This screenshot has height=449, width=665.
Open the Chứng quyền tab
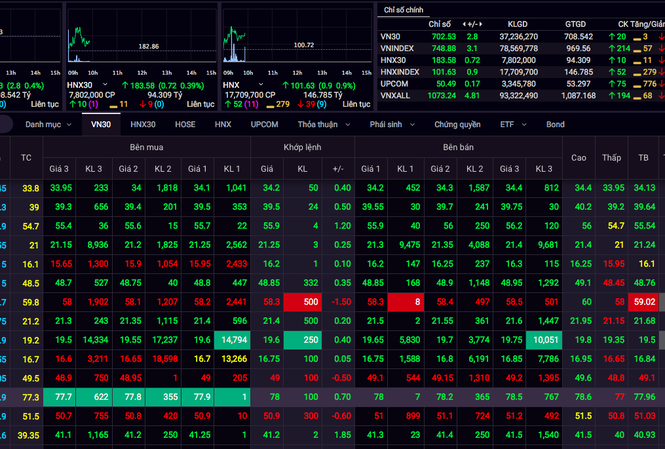457,124
